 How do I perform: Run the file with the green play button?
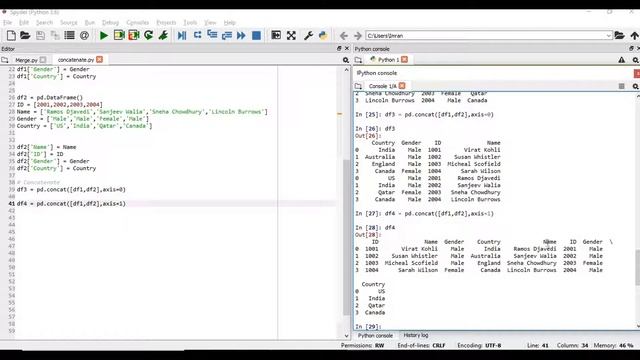click(104, 36)
